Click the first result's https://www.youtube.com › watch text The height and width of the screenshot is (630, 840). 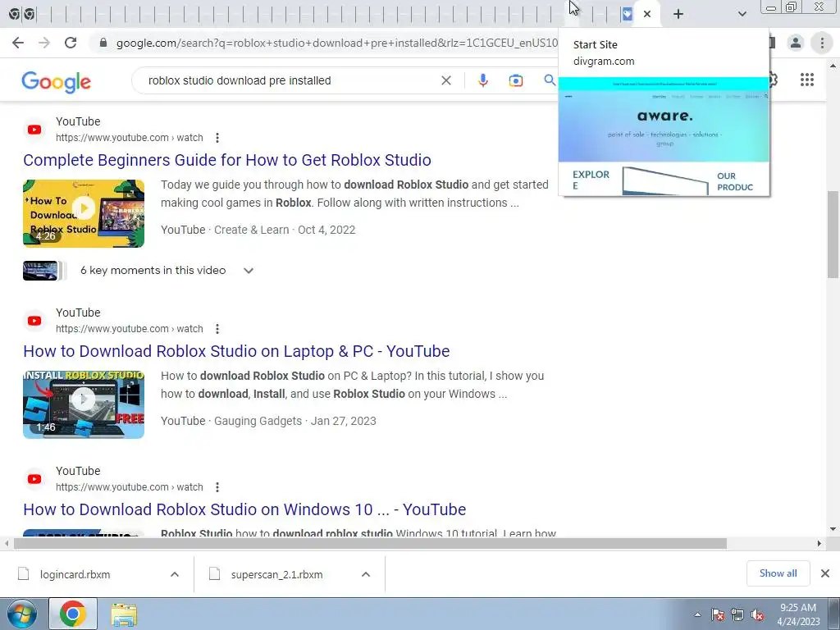[x=129, y=138]
